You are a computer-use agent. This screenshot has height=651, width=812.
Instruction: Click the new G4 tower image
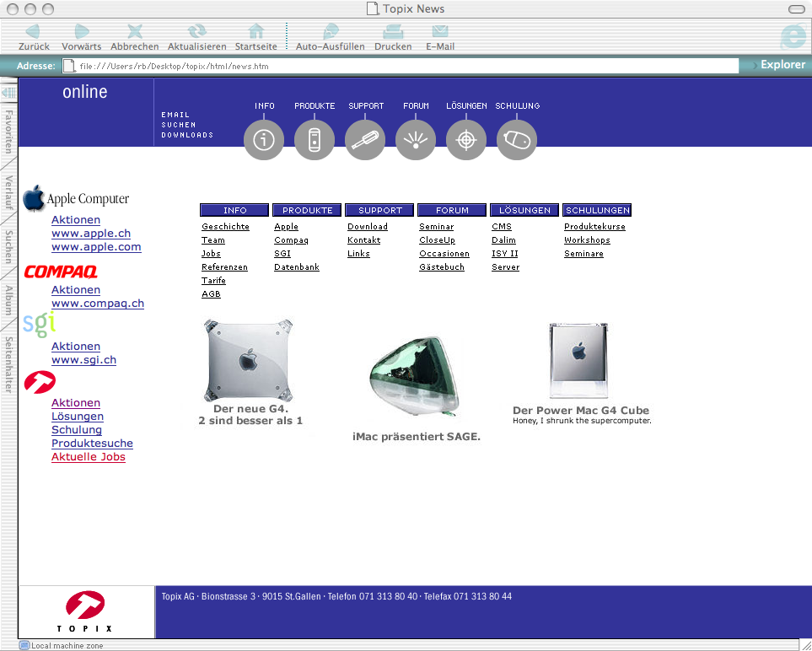point(248,360)
